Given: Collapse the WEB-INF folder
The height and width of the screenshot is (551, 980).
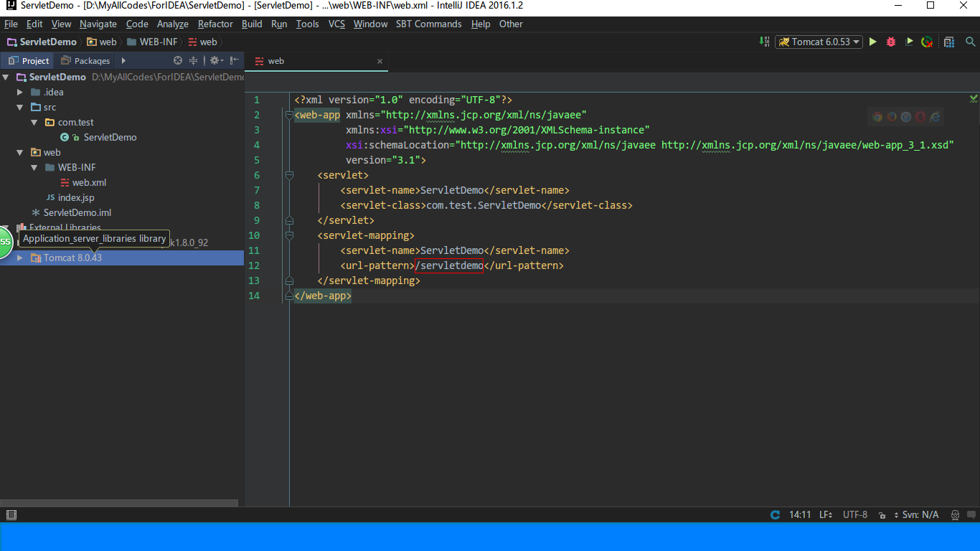Looking at the screenshot, I should coord(34,167).
